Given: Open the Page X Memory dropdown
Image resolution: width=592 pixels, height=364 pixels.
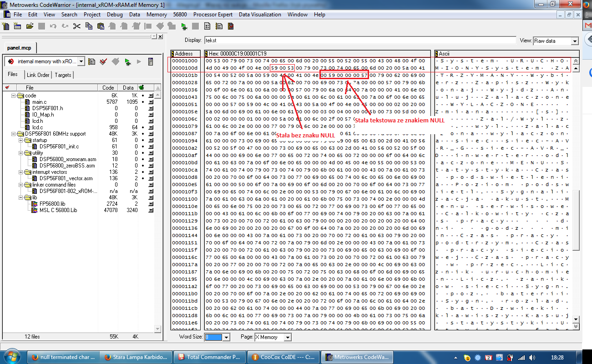Looking at the screenshot, I should click(288, 337).
